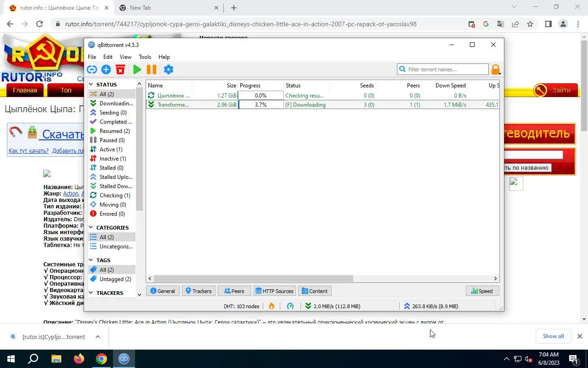Open the Edit menu
This screenshot has width=588, height=368.
click(x=108, y=57)
